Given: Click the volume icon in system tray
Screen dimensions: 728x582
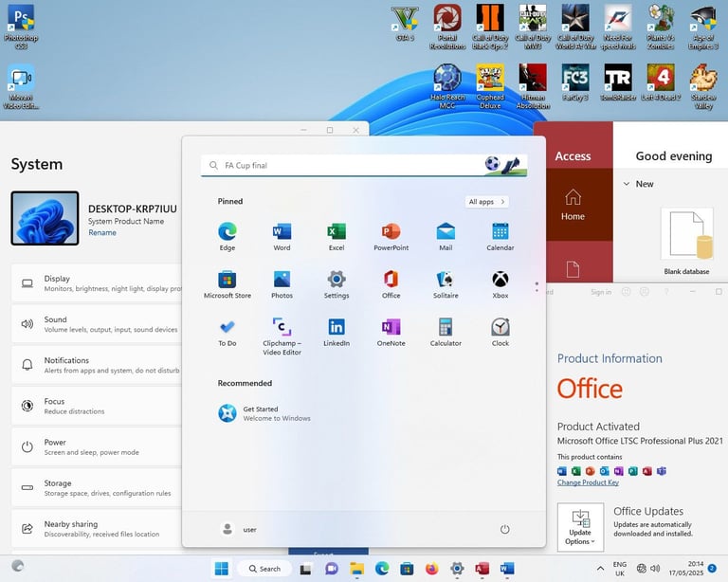Looking at the screenshot, I should pos(655,568).
